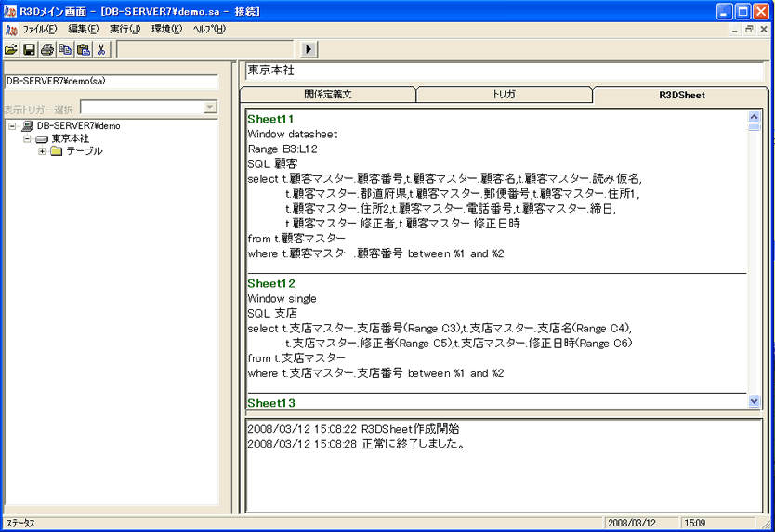Screen dimensions: 775x532
Task: Collapse the DB-SERVER7¥demo server node
Action: pos(12,125)
